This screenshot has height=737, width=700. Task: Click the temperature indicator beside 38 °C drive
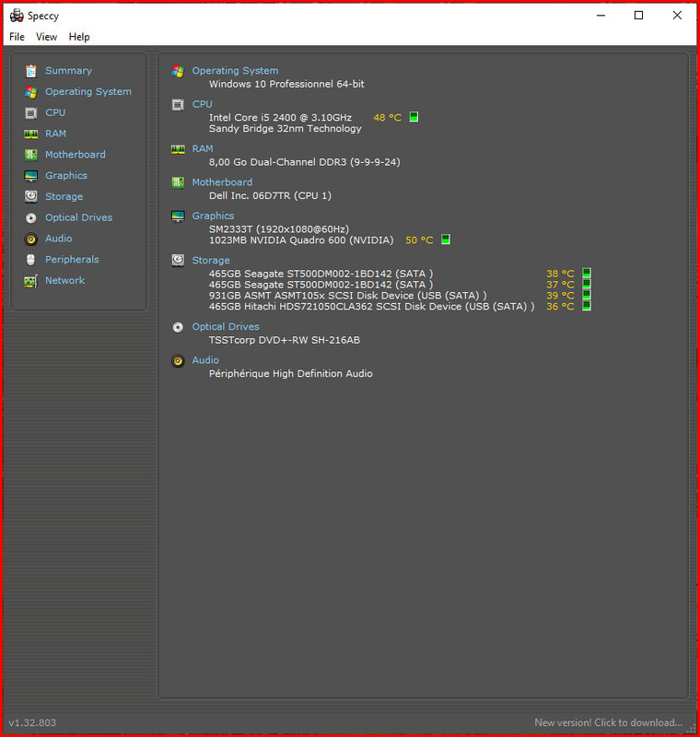[x=587, y=273]
